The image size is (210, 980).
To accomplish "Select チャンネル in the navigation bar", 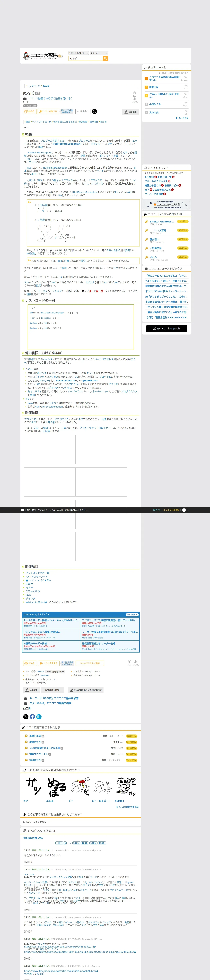I will [x=50, y=510].
